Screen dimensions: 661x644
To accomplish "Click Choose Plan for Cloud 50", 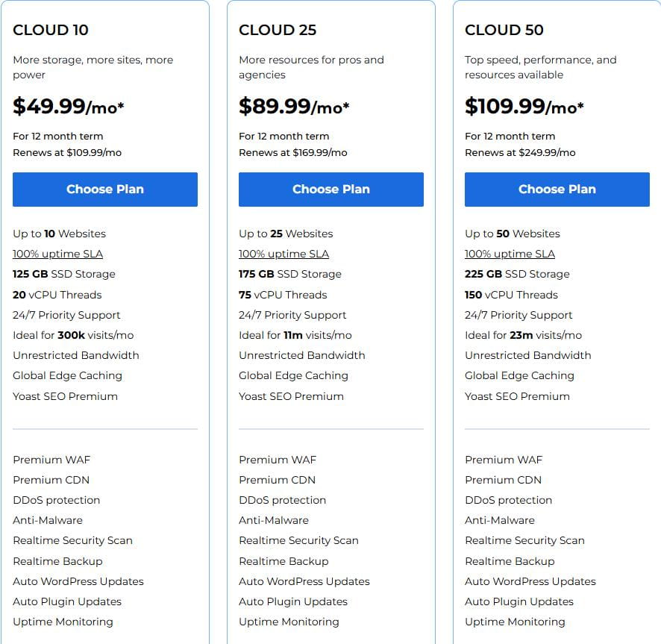I will pos(557,190).
